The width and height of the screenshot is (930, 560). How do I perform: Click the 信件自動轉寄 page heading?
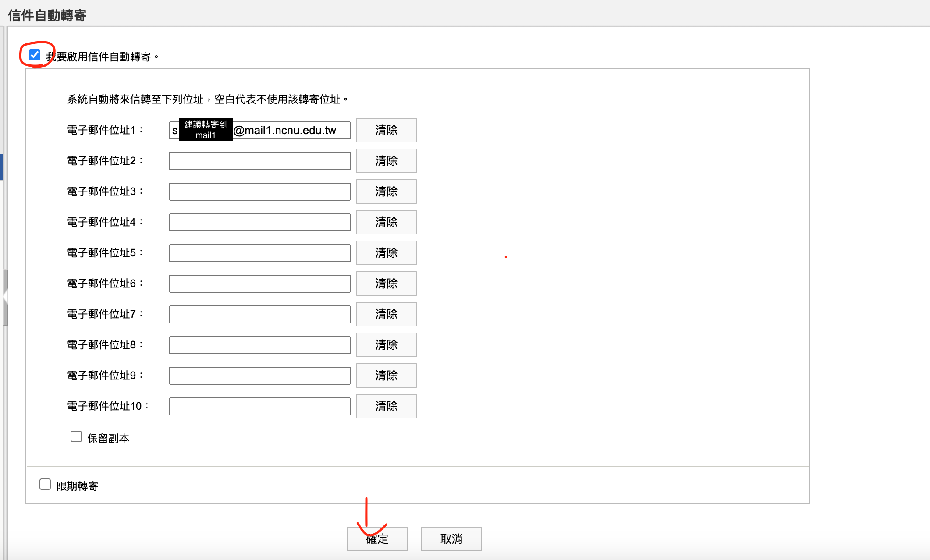pyautogui.click(x=47, y=15)
